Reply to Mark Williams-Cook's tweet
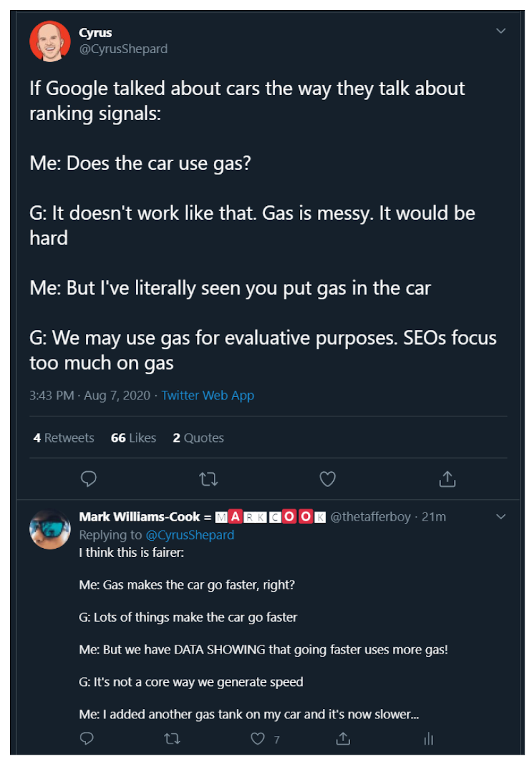This screenshot has height=769, width=532. coord(87,739)
